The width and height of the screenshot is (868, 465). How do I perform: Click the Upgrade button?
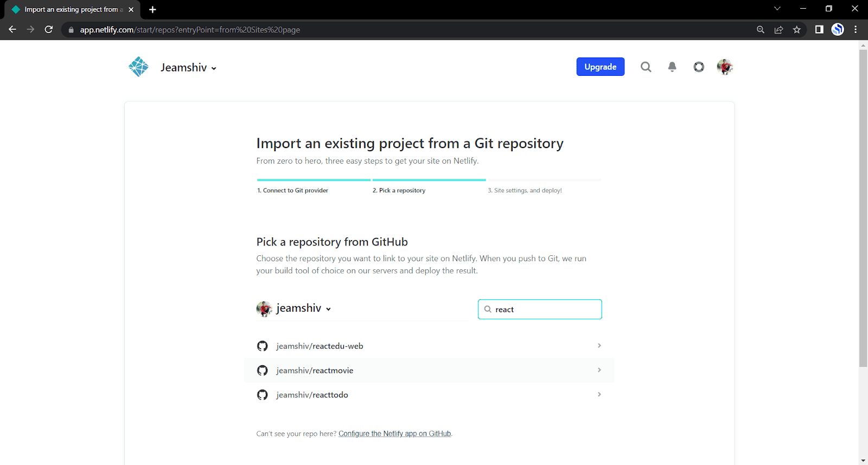coord(600,67)
